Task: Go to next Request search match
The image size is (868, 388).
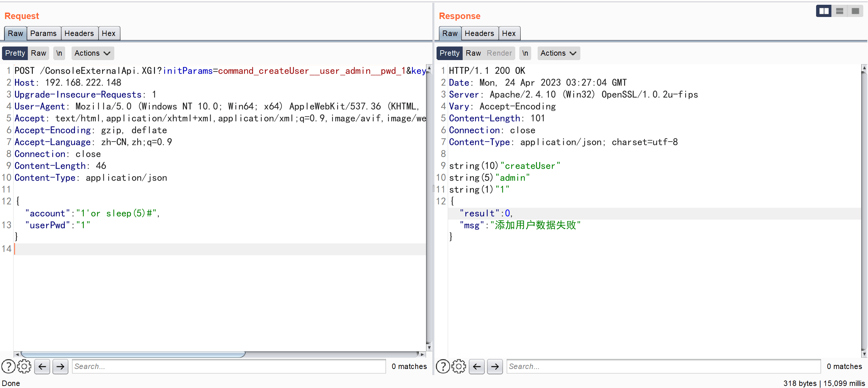Action: pos(60,366)
